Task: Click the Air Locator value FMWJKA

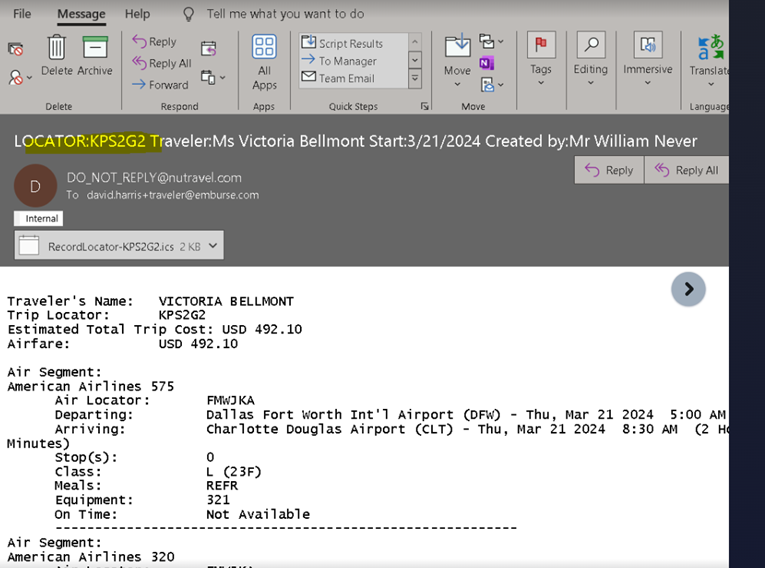Action: pyautogui.click(x=230, y=401)
